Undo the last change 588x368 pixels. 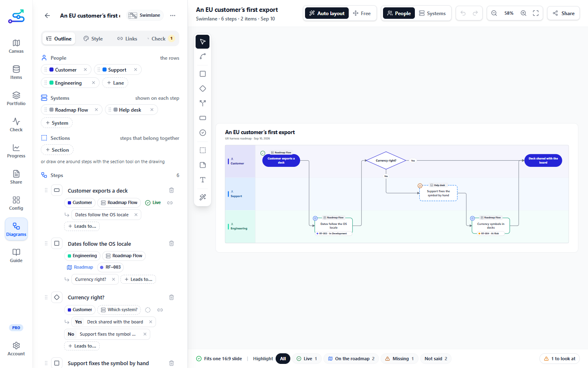click(463, 13)
